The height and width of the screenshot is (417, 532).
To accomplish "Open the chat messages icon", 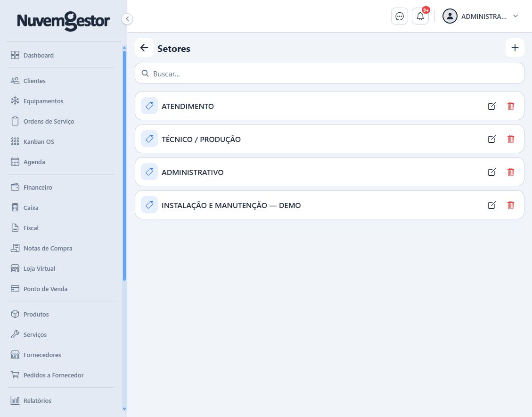I will tap(399, 17).
